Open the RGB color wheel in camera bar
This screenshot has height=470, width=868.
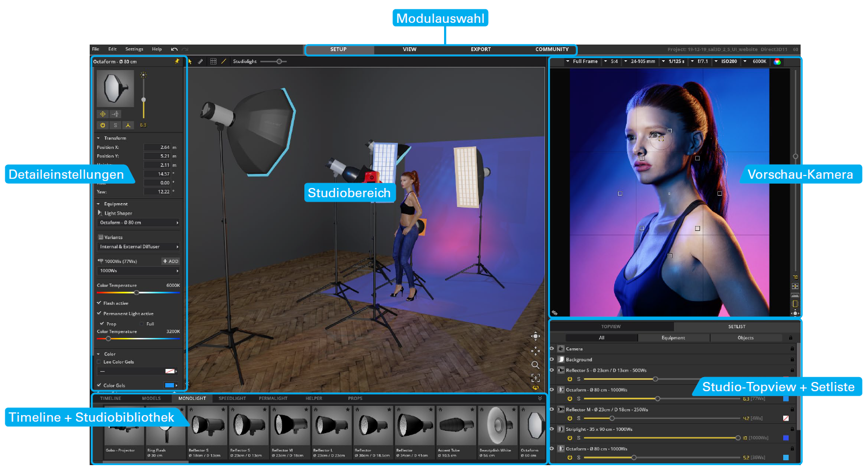click(777, 61)
